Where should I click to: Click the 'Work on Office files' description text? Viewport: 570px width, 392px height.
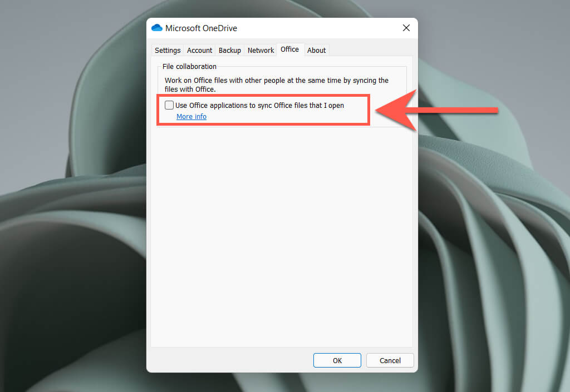pos(276,85)
